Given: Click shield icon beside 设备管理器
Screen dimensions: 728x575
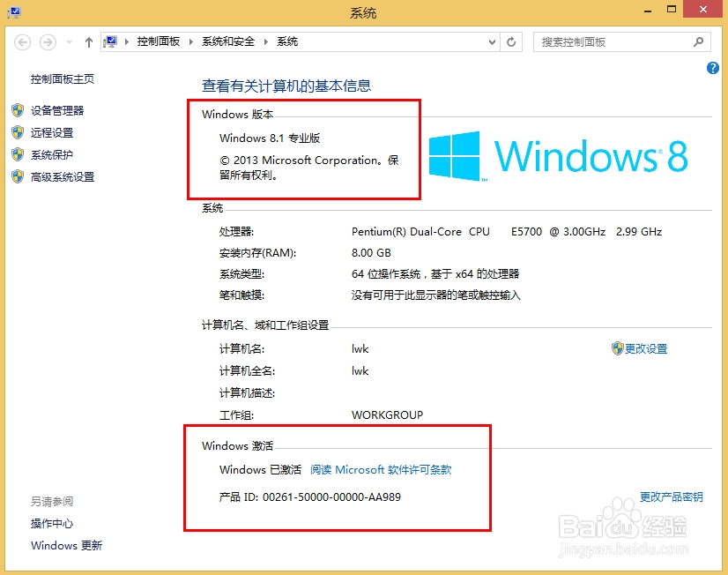Looking at the screenshot, I should [x=18, y=110].
